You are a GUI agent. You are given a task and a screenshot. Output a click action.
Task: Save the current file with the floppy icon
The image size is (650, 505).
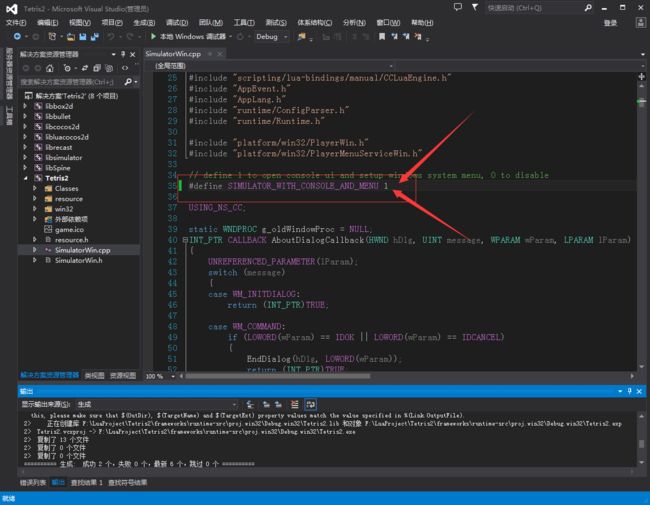pyautogui.click(x=83, y=37)
